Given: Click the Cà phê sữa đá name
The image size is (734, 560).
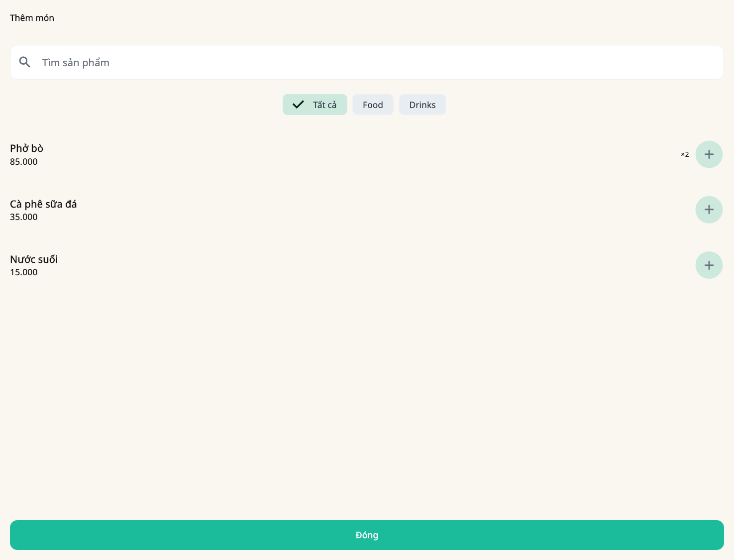Looking at the screenshot, I should pyautogui.click(x=43, y=204).
